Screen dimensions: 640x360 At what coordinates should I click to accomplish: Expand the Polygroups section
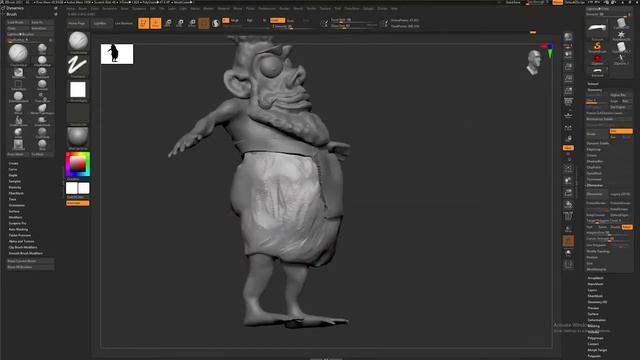click(596, 338)
